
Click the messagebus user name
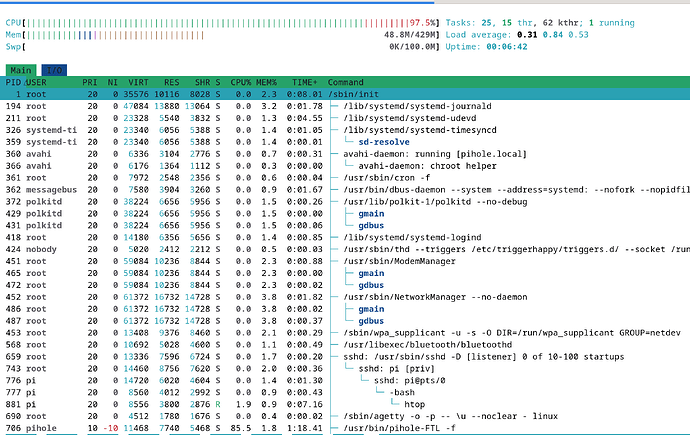click(x=51, y=190)
